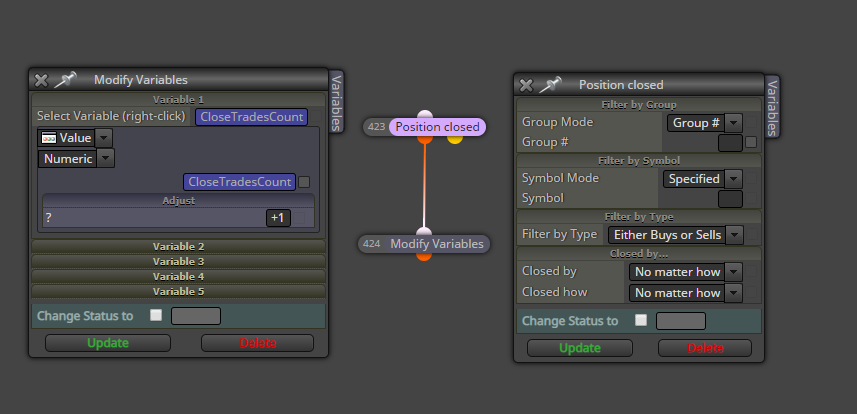Toggle checkbox next to Select Variable field

pyautogui.click(x=316, y=116)
